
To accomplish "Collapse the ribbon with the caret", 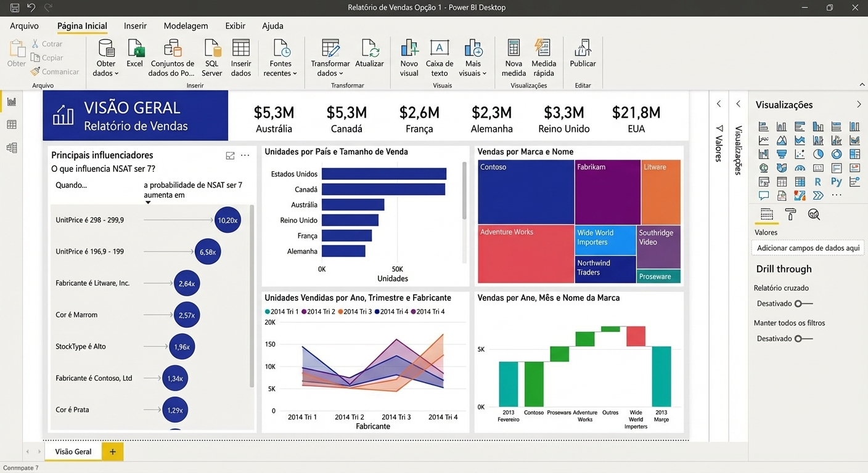I will [x=862, y=85].
